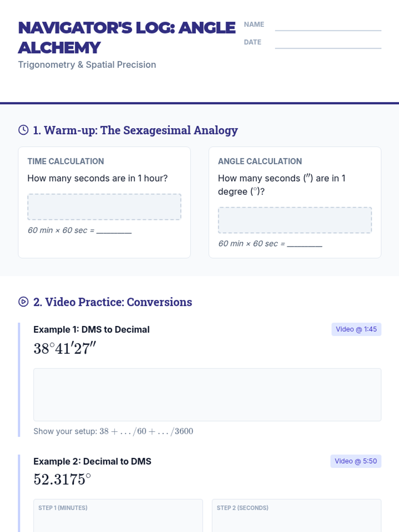This screenshot has width=399, height=532.
Task: Click the Angle Calculation answer box
Action: 295,220
